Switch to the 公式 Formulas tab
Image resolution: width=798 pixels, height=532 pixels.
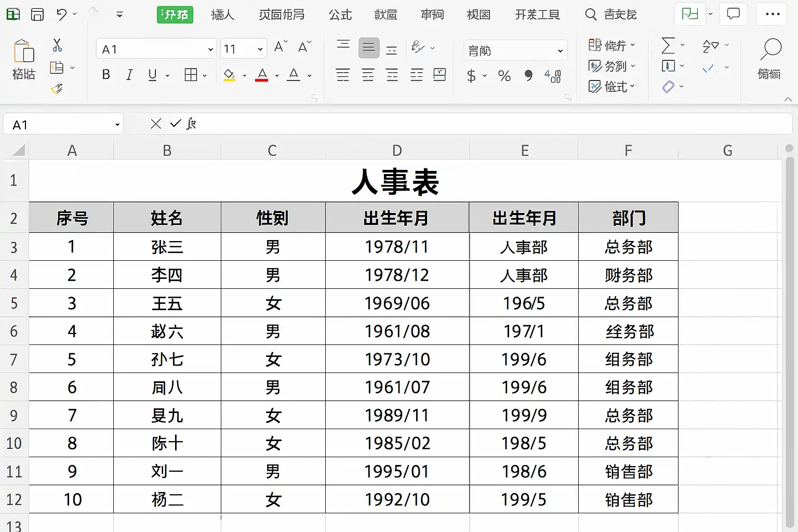340,15
